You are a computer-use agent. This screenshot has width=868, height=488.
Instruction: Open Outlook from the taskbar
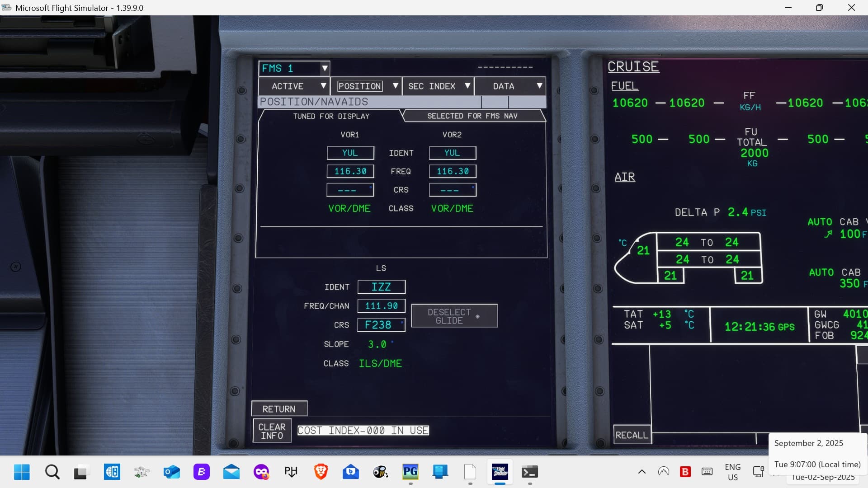[x=172, y=472]
